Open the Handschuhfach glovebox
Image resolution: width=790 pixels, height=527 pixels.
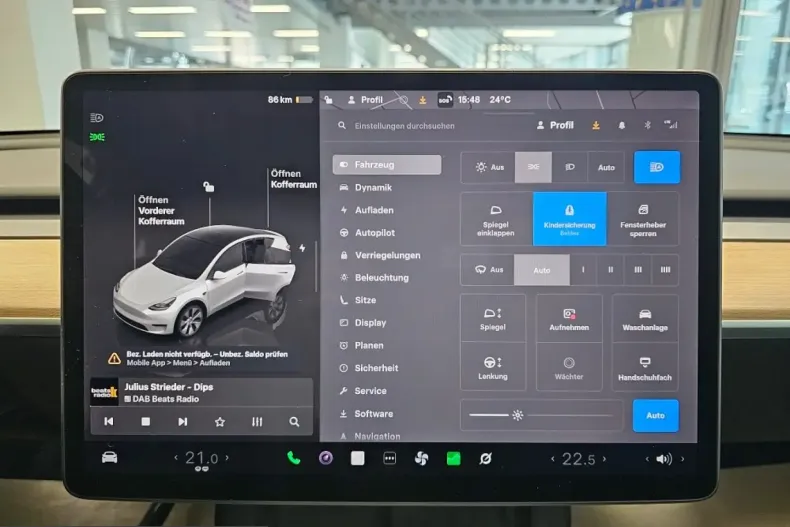(645, 368)
